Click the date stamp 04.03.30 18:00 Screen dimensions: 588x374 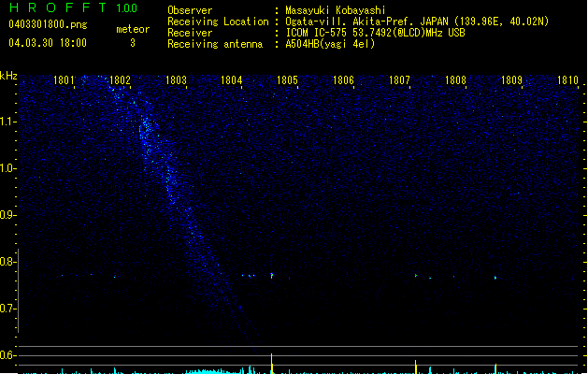point(48,43)
